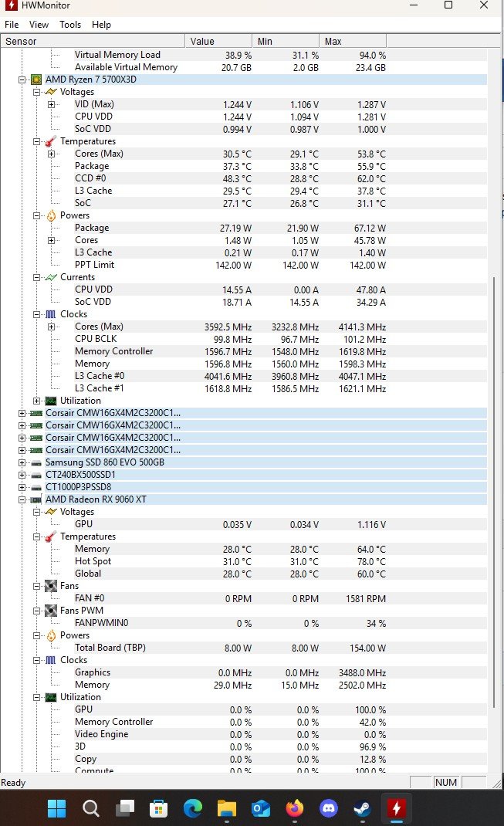Click the Max column header
This screenshot has width=504, height=826.
point(353,41)
